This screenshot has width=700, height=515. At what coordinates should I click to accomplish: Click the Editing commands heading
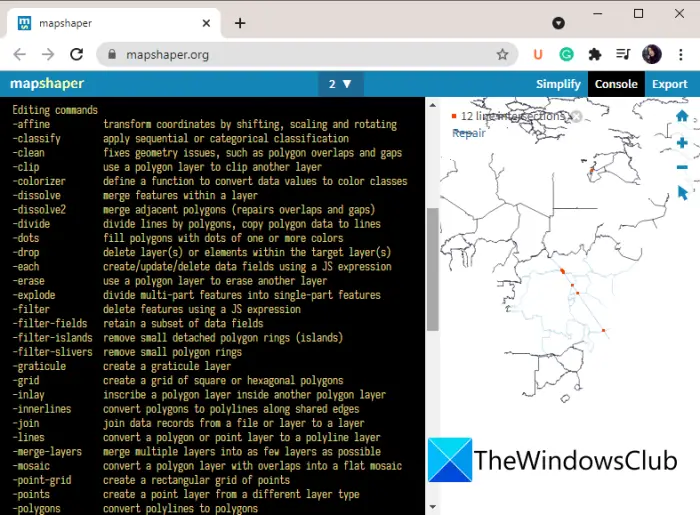tap(55, 110)
